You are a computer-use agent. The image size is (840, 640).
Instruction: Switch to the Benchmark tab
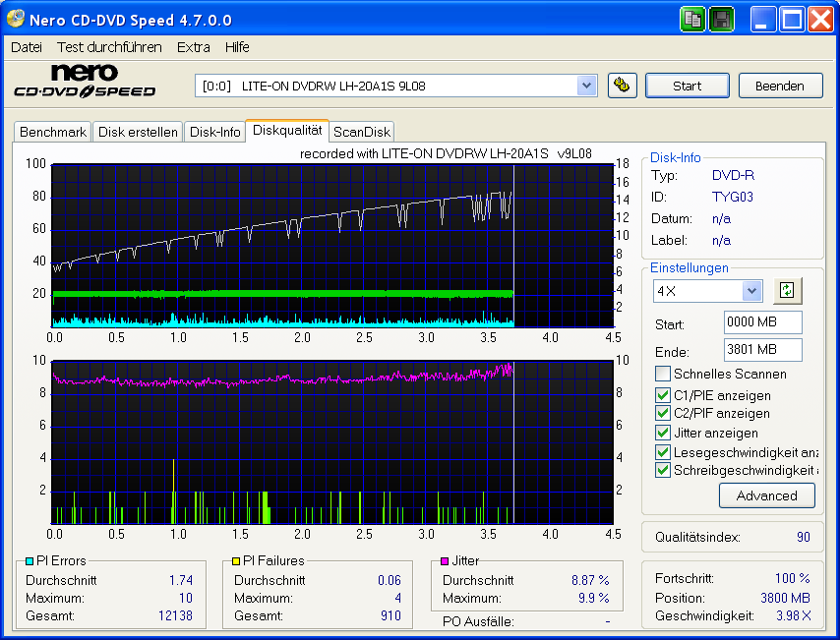tap(52, 131)
